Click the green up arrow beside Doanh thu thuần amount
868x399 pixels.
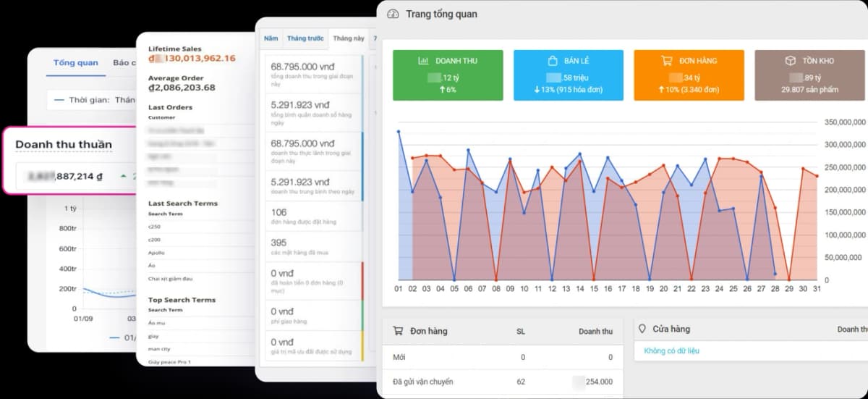coord(123,175)
